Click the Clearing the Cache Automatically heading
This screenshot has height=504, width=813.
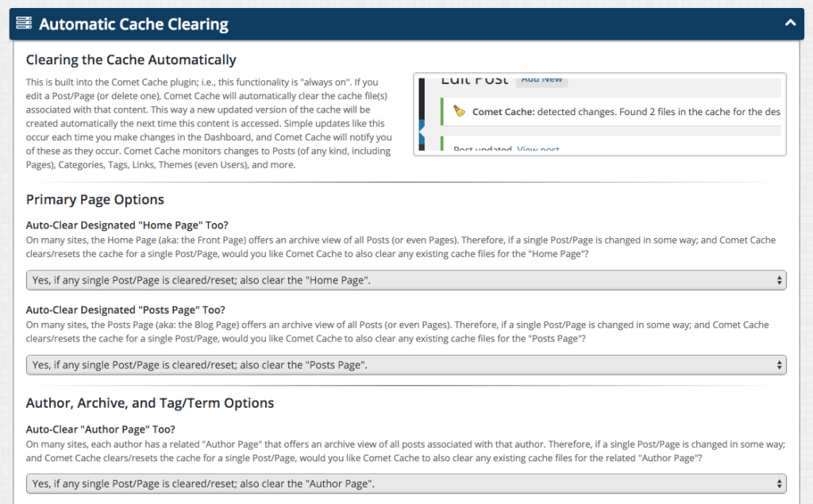[x=131, y=60]
